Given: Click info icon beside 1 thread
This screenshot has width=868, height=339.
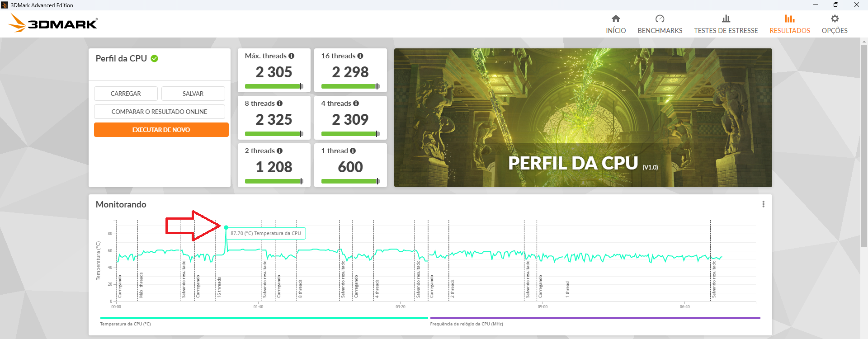Looking at the screenshot, I should [x=353, y=151].
